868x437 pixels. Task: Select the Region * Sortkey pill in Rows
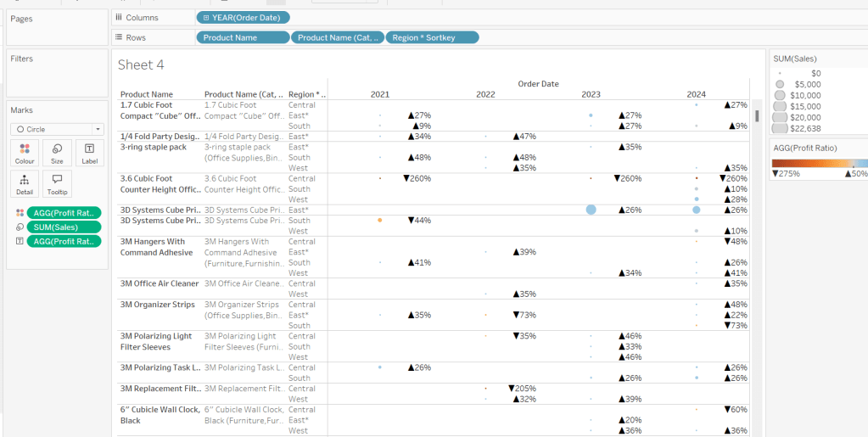432,37
